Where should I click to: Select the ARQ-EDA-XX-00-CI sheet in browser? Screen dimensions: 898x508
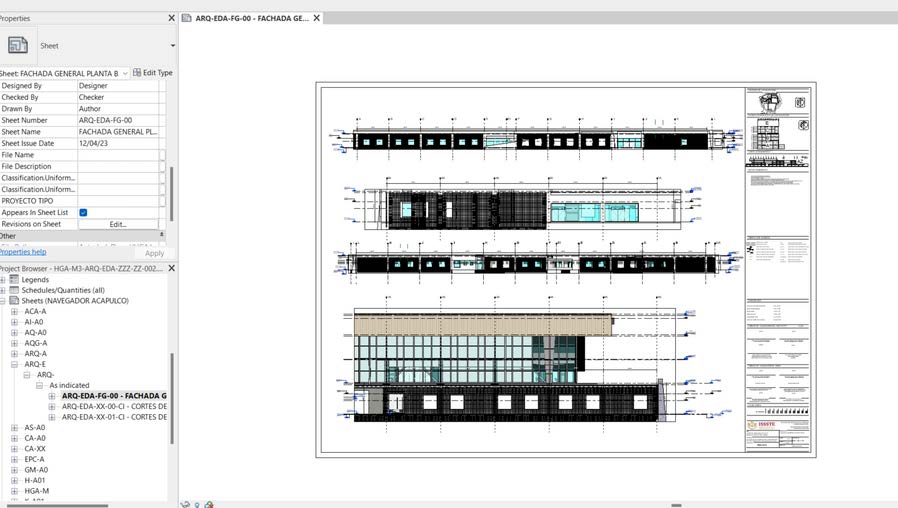click(114, 406)
